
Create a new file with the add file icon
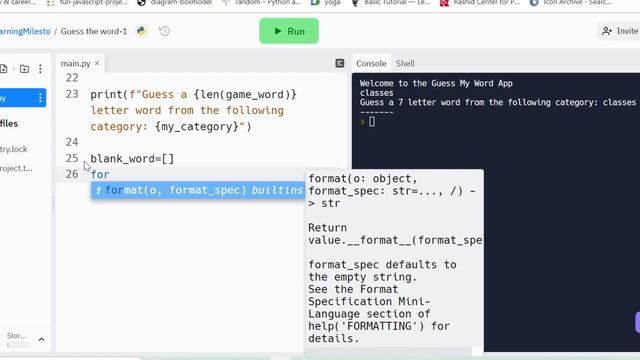(x=4, y=69)
